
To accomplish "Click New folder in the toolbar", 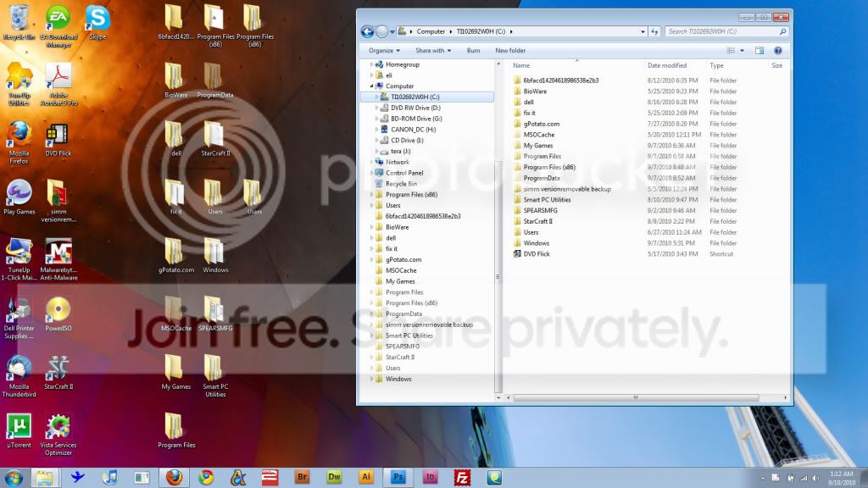I will (510, 50).
